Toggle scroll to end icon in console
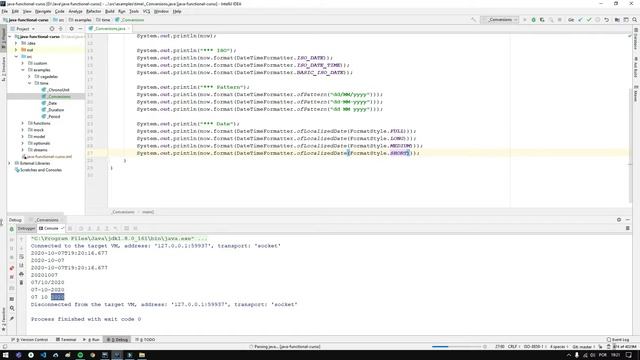640x360 pixels. [21, 265]
